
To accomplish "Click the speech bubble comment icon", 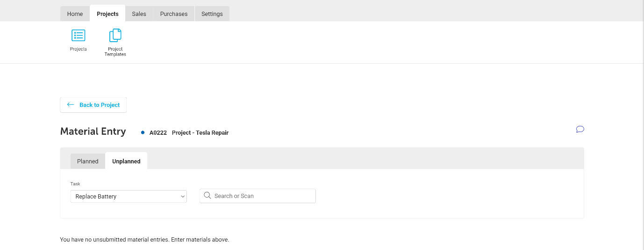I will point(580,129).
